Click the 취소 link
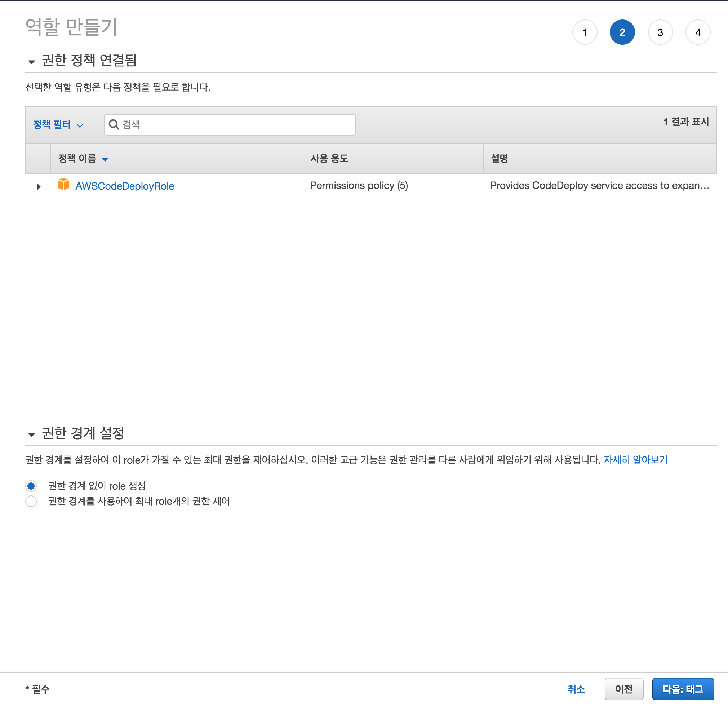Viewport: 728px width, 706px height. tap(576, 689)
